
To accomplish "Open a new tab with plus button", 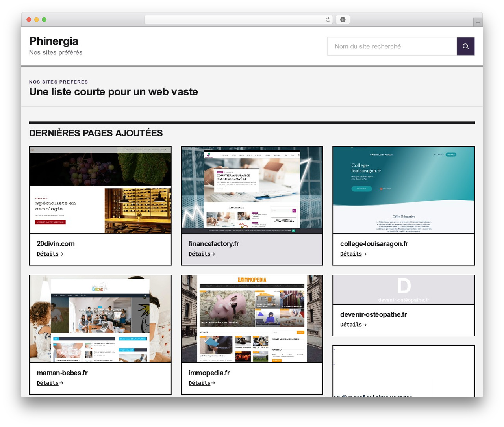I will pyautogui.click(x=478, y=22).
